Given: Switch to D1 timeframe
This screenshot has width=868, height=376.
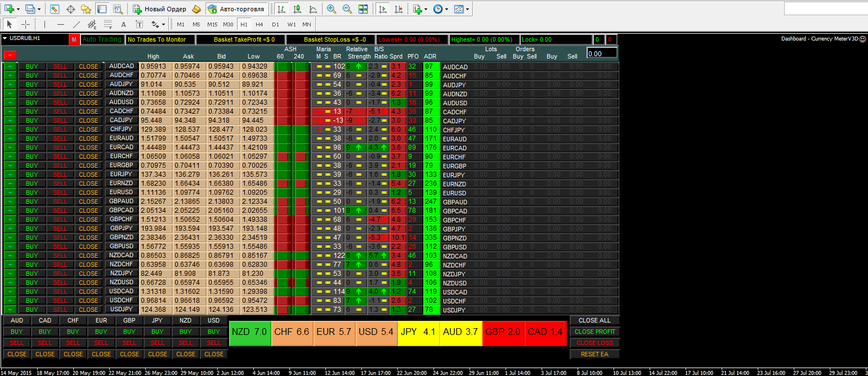Looking at the screenshot, I should (275, 24).
